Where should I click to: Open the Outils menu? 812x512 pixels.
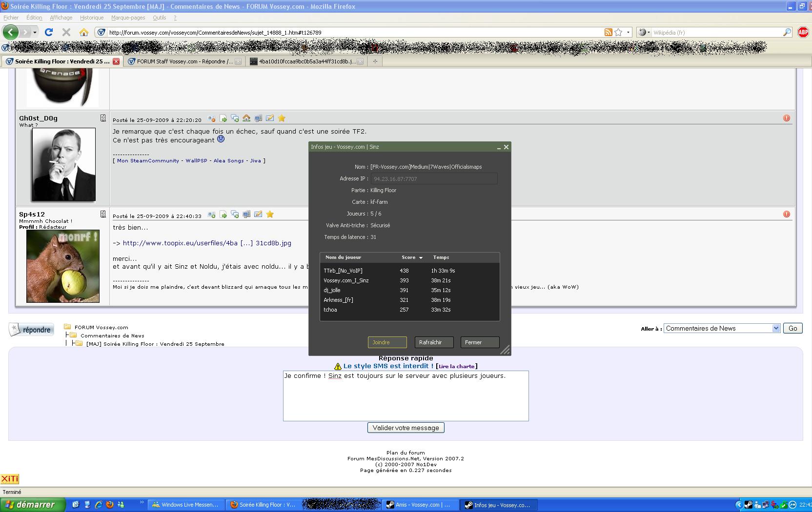159,18
